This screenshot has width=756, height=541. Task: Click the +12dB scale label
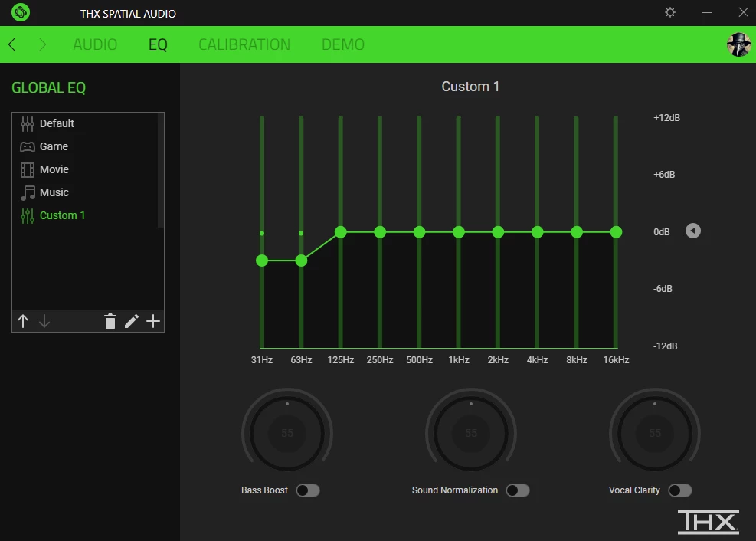(x=666, y=118)
